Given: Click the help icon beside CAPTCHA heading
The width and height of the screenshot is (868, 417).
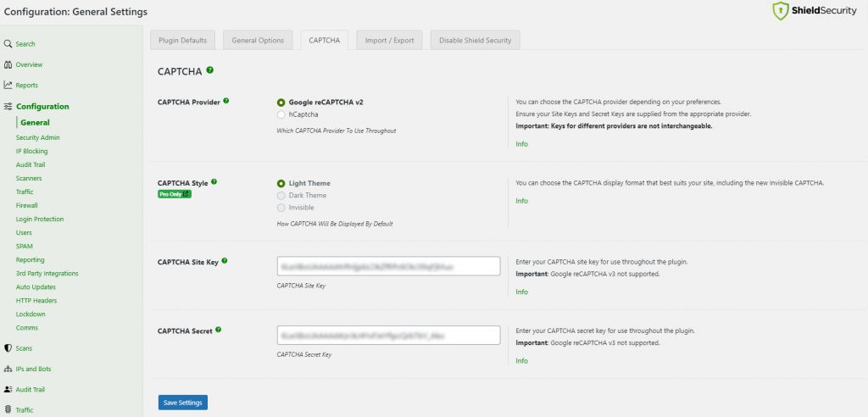Looking at the screenshot, I should click(210, 70).
